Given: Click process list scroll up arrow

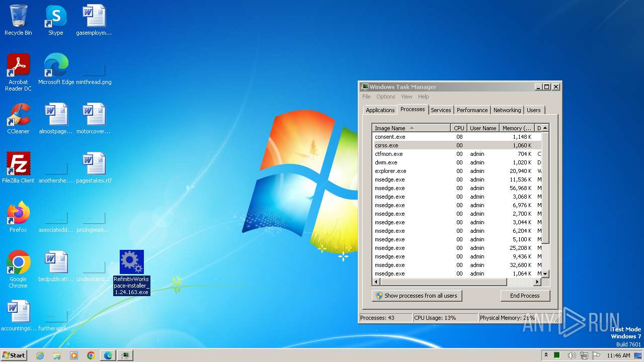Looking at the screenshot, I should [545, 128].
